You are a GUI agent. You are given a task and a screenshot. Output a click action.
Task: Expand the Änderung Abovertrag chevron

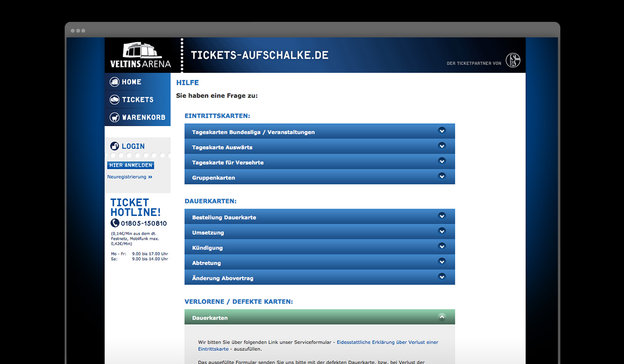(442, 277)
